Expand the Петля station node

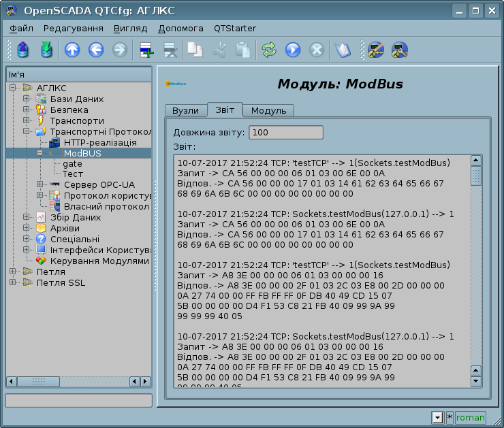(12, 271)
